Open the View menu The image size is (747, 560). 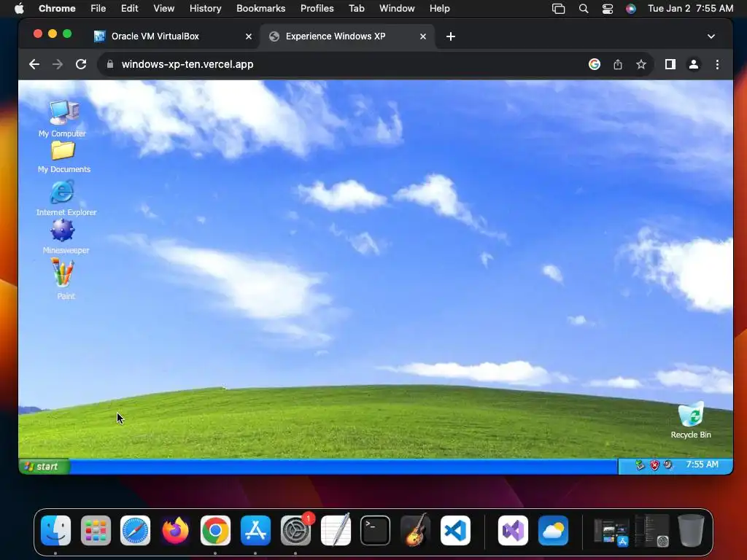coord(164,8)
